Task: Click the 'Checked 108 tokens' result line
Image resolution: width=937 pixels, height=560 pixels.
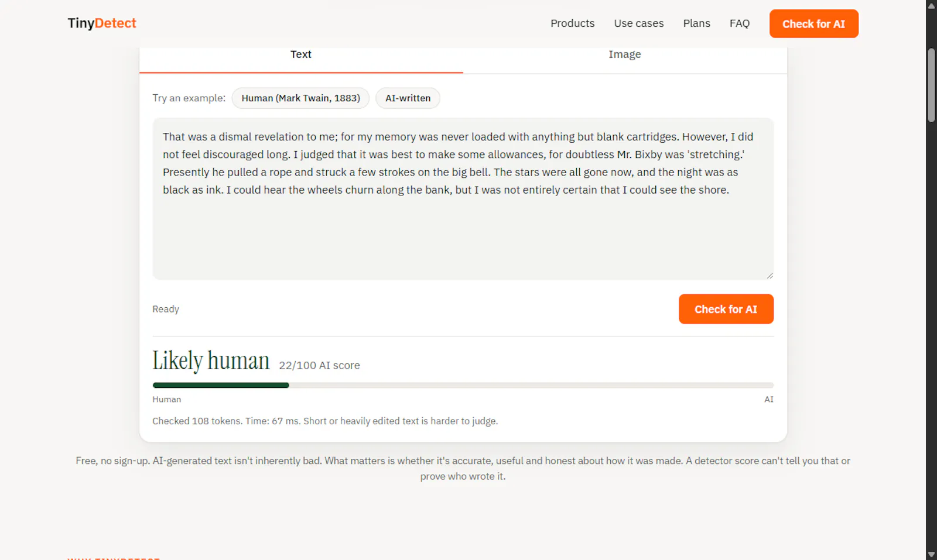Action: click(x=325, y=421)
